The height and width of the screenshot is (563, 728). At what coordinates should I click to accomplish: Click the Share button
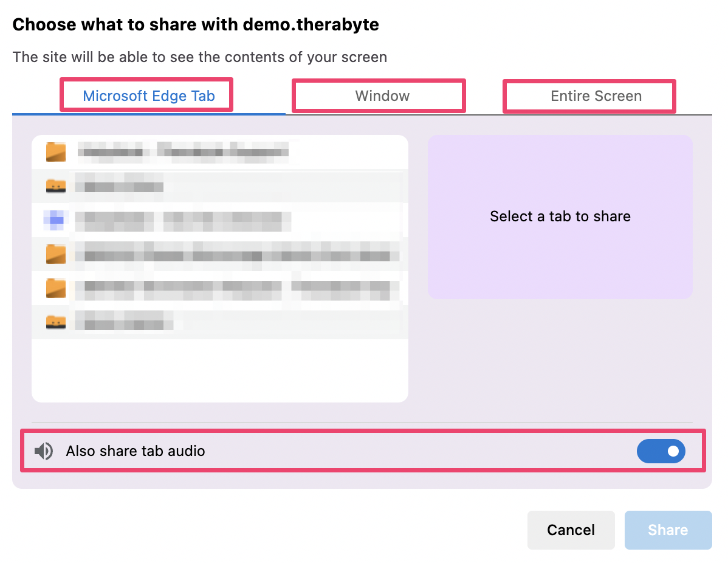[668, 530]
